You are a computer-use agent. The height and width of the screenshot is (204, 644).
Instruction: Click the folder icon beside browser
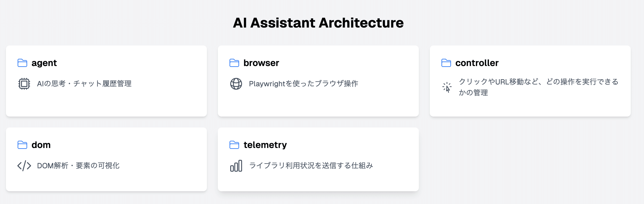click(x=234, y=63)
